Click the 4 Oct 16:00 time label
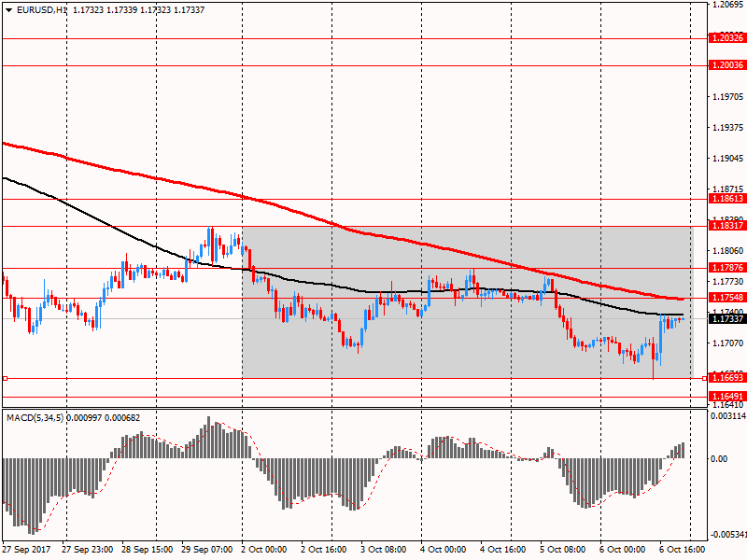The image size is (747, 560). click(502, 550)
